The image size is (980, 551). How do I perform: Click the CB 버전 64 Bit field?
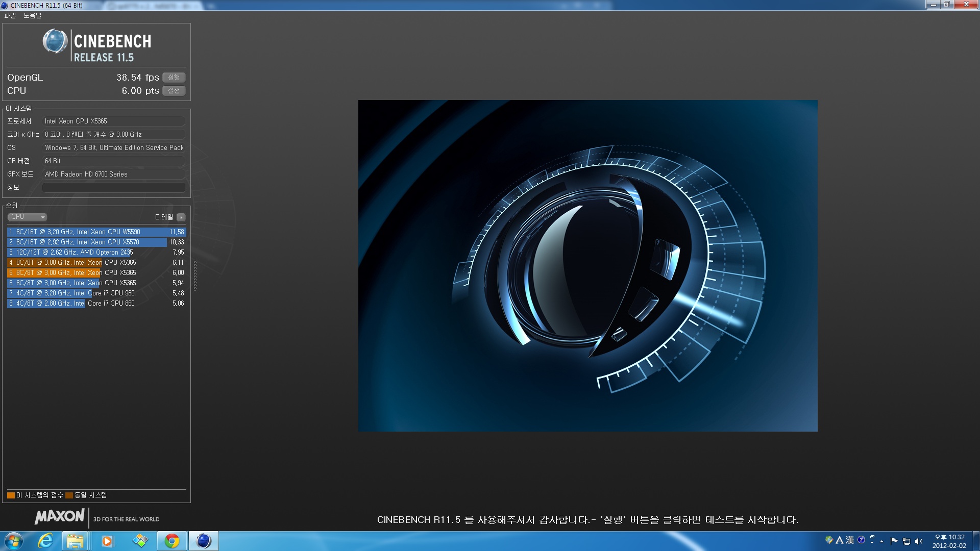point(114,161)
